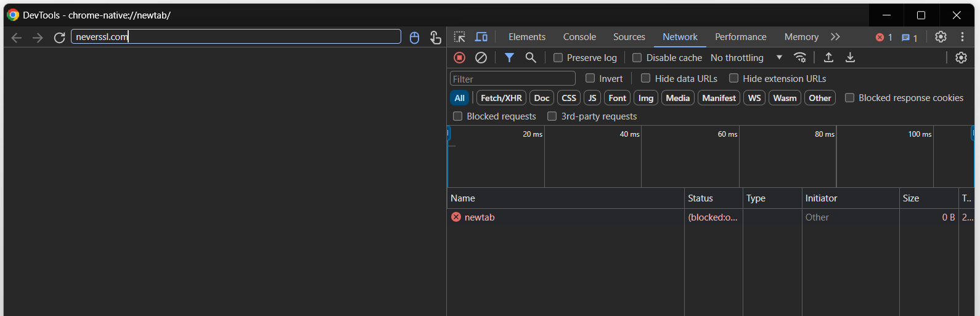Click the forward navigation arrow

(38, 38)
